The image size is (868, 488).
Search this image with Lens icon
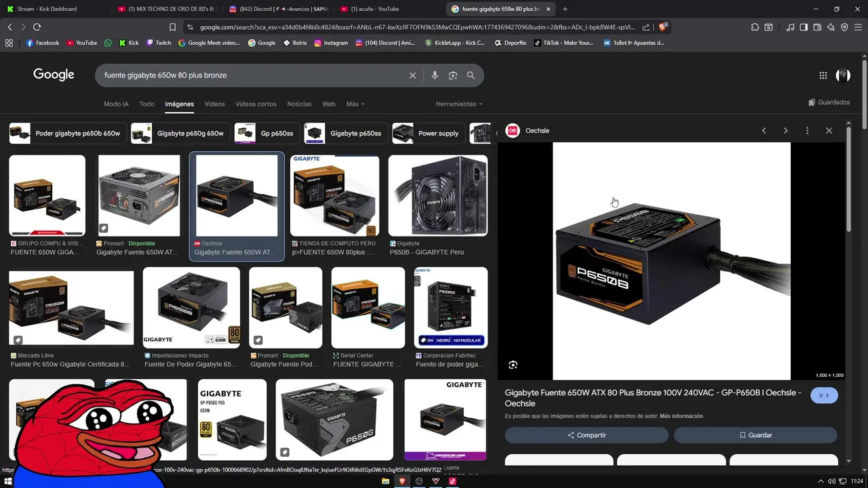click(x=513, y=365)
